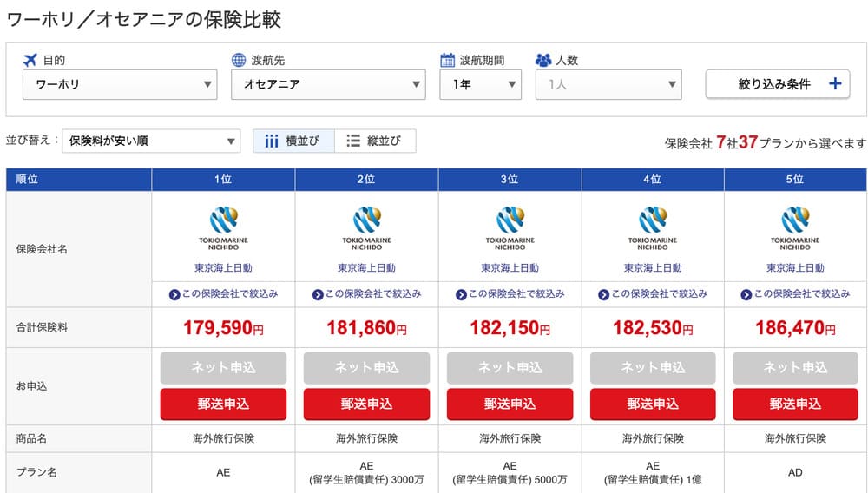The width and height of the screenshot is (868, 493).
Task: Open 東京海上日動 link in the 3位 column
Action: [x=510, y=268]
